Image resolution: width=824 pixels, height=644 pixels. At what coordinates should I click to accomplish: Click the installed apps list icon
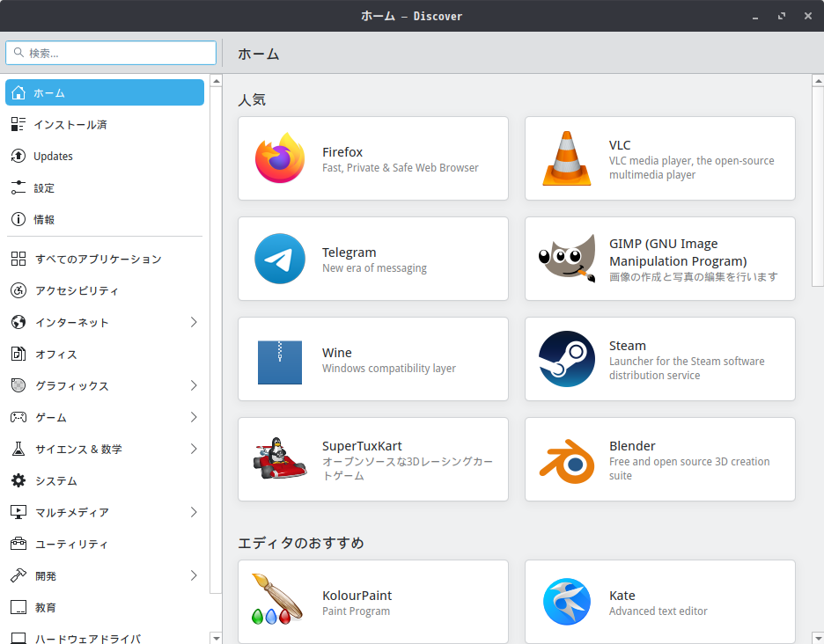(18, 124)
